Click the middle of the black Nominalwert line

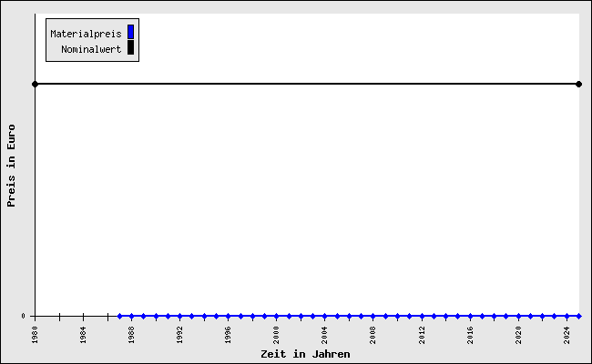pos(306,84)
